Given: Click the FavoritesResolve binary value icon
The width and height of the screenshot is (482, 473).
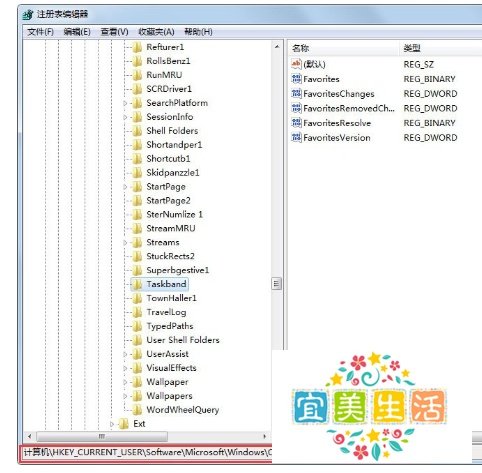Looking at the screenshot, I should [x=296, y=123].
